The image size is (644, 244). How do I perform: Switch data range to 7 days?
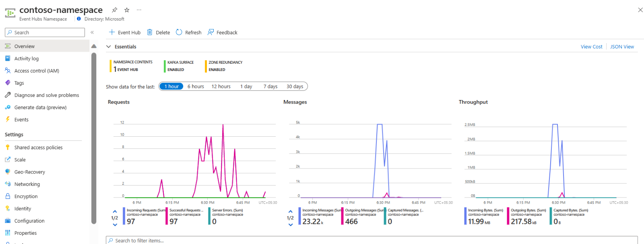pos(270,86)
